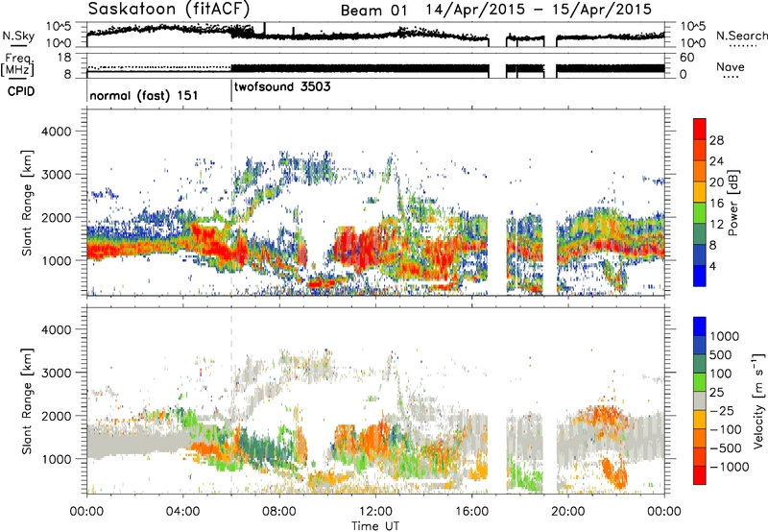Click the "CPID" row label
This screenshot has height=532, width=768.
pyautogui.click(x=21, y=91)
